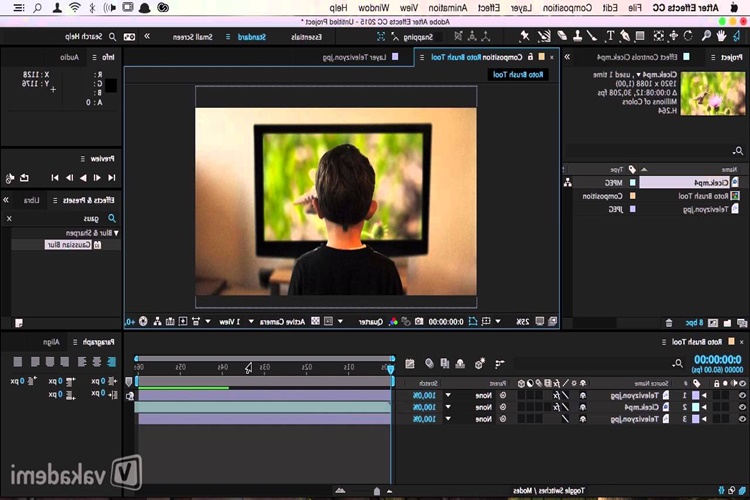
Task: Select the Puppet Pin tool
Action: tap(525, 36)
